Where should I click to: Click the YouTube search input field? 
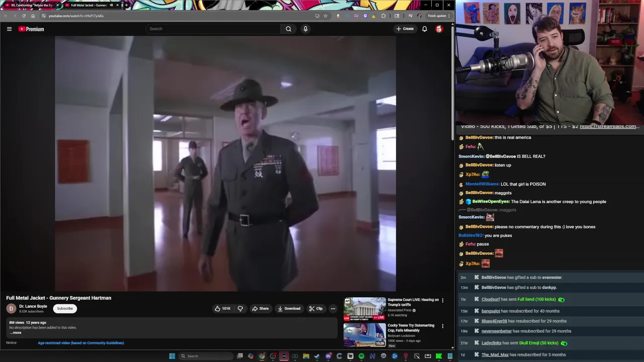[214, 29]
